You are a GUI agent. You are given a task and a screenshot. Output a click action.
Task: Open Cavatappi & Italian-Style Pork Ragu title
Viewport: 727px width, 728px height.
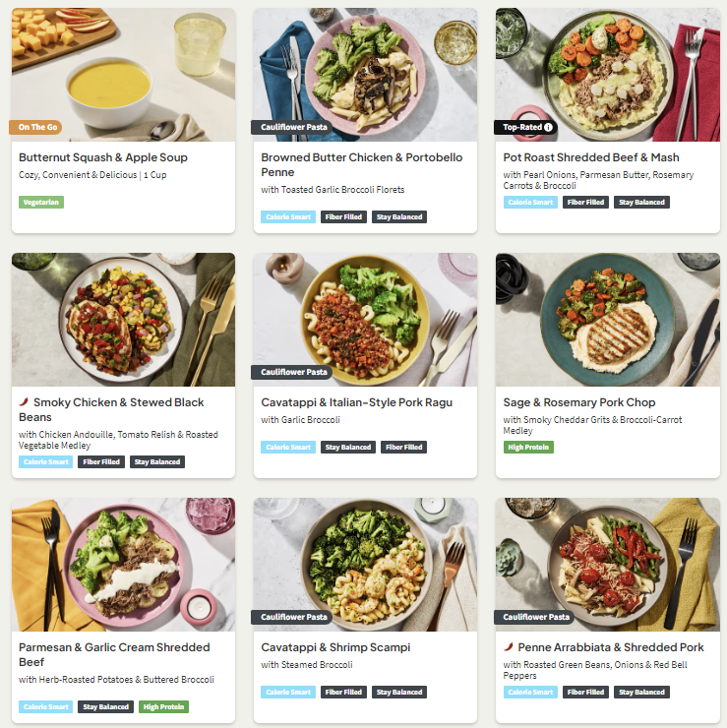[x=356, y=402]
